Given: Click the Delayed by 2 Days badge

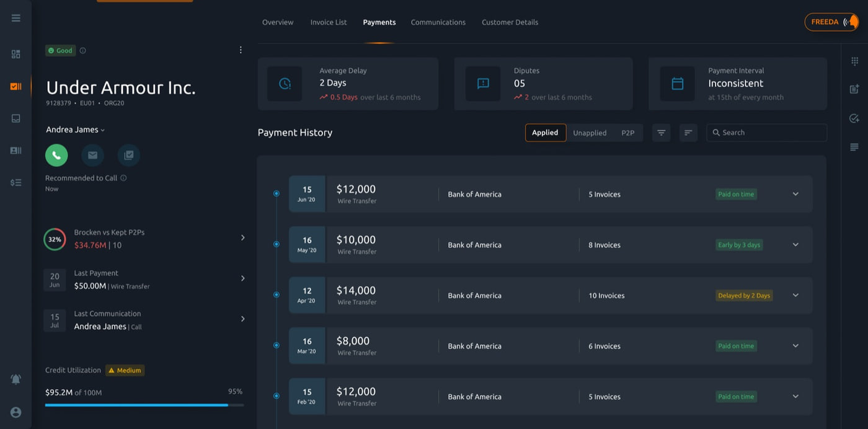Looking at the screenshot, I should (x=744, y=296).
